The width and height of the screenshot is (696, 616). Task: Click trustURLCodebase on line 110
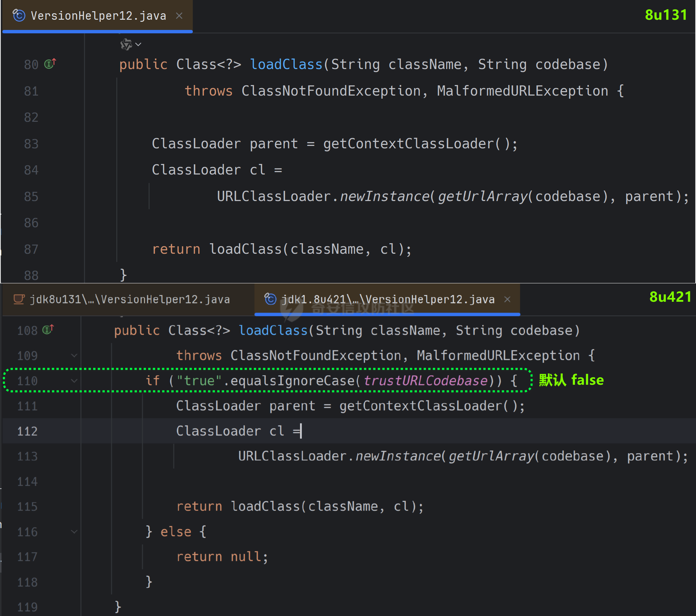click(x=426, y=381)
